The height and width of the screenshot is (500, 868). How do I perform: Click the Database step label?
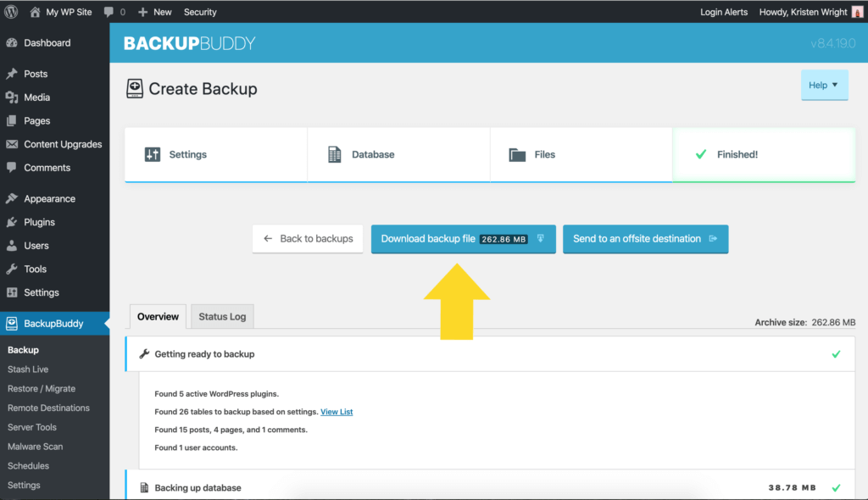(373, 154)
